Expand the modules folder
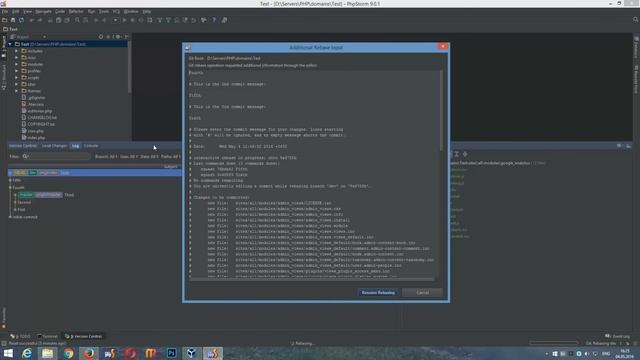The width and height of the screenshot is (640, 360). point(17,64)
